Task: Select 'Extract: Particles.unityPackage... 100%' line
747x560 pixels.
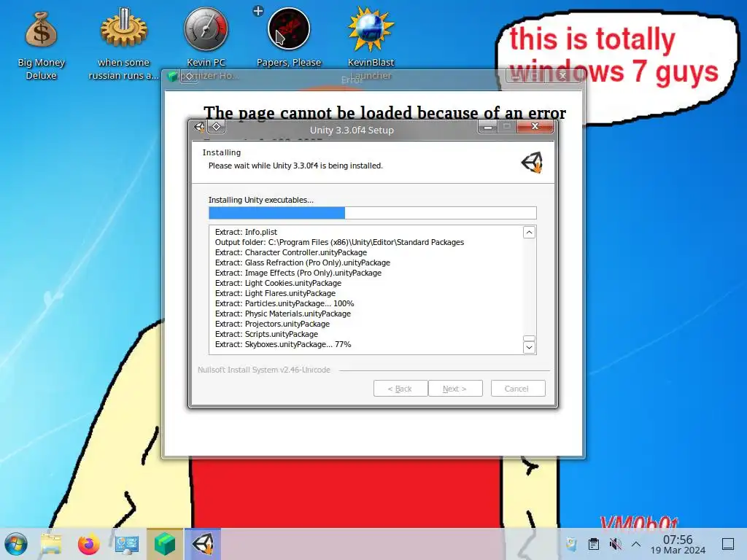Action: coord(285,303)
